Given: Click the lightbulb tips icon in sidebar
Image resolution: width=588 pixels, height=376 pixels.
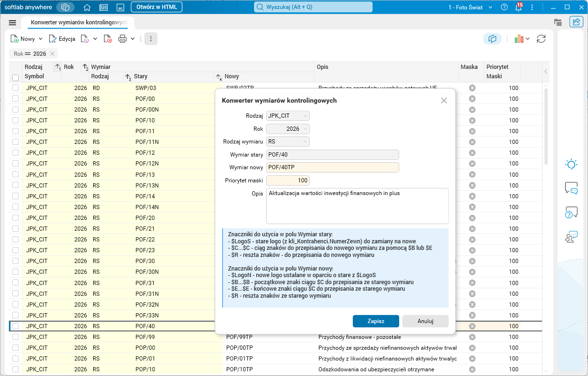Looking at the screenshot, I should click(x=571, y=165).
